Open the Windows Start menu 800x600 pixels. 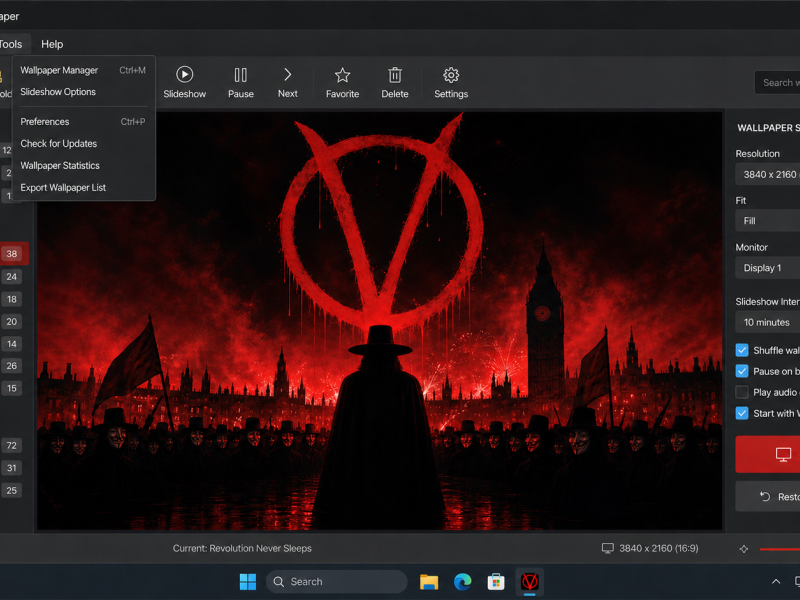tap(248, 582)
